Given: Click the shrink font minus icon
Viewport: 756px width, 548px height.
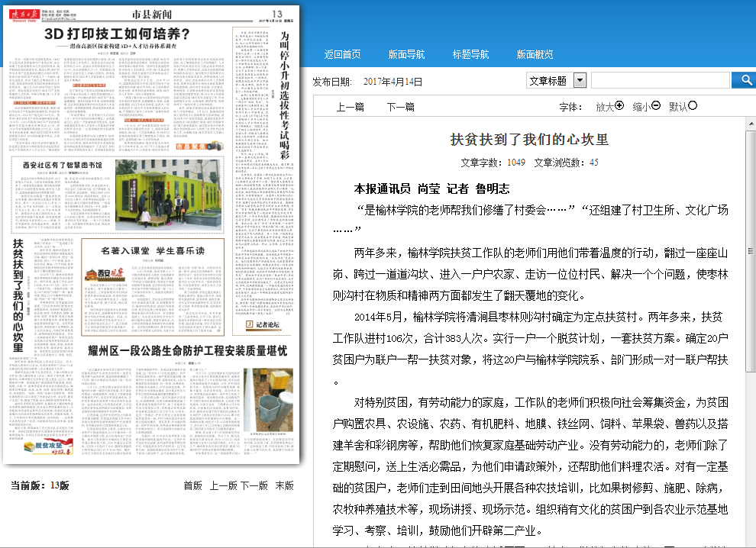Looking at the screenshot, I should (656, 105).
